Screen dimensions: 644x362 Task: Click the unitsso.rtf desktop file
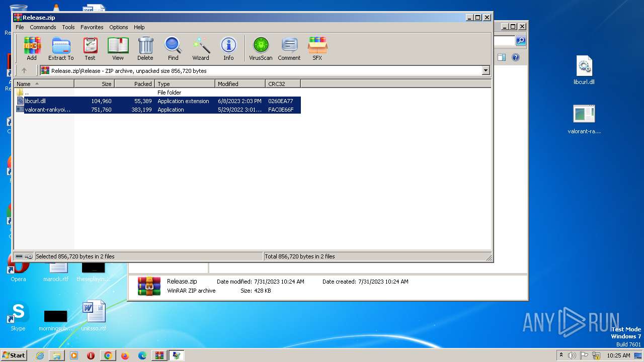94,316
